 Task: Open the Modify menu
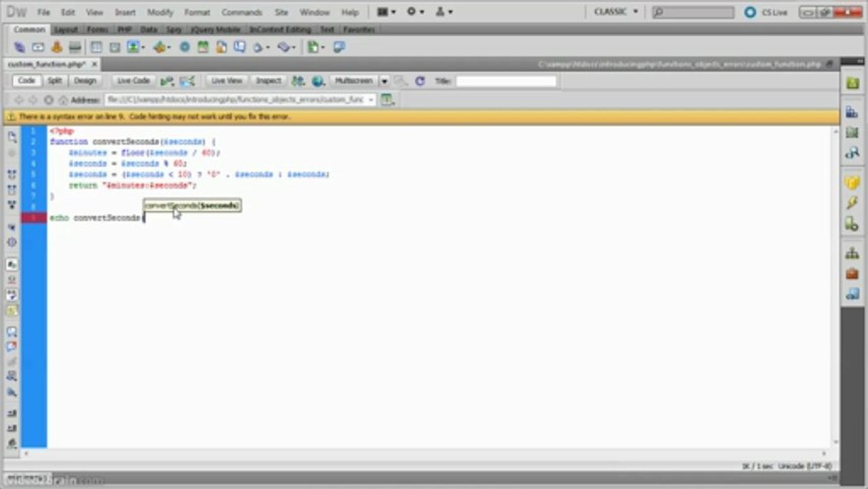(x=160, y=12)
